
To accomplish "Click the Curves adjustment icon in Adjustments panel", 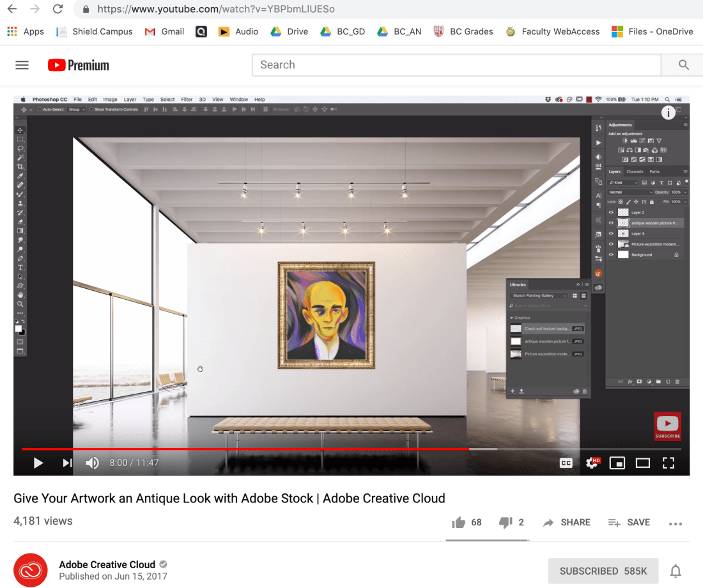I will coord(642,141).
